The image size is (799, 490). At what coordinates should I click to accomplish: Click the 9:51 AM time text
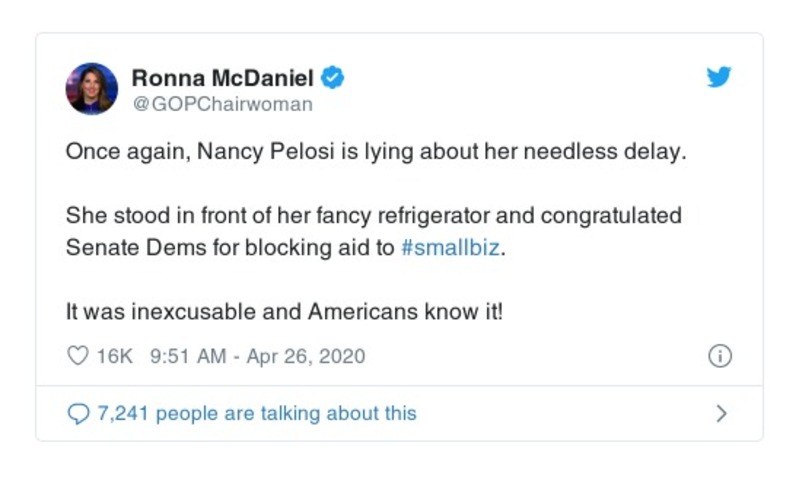[x=186, y=356]
